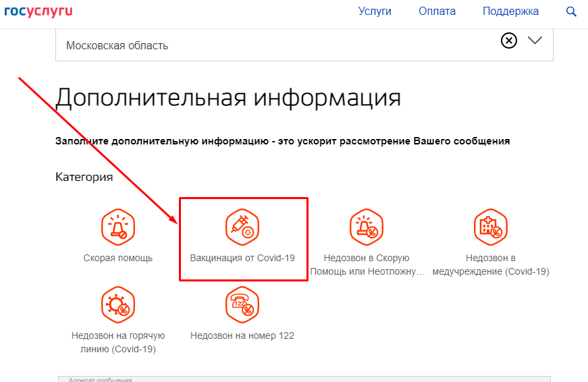Viewport: 588px width, 382px height.
Task: Pick the Недозвон в медучреждение hospital icon
Action: click(491, 226)
